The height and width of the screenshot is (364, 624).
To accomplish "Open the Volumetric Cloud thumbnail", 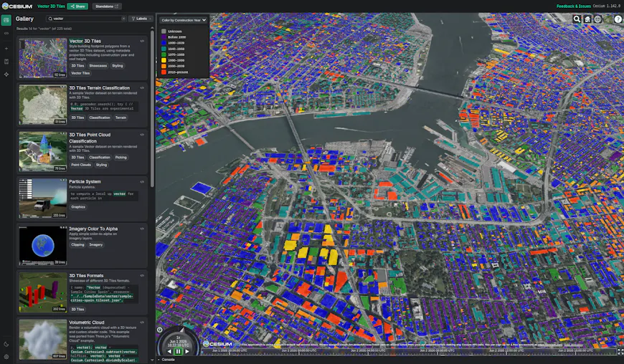I will tap(43, 339).
